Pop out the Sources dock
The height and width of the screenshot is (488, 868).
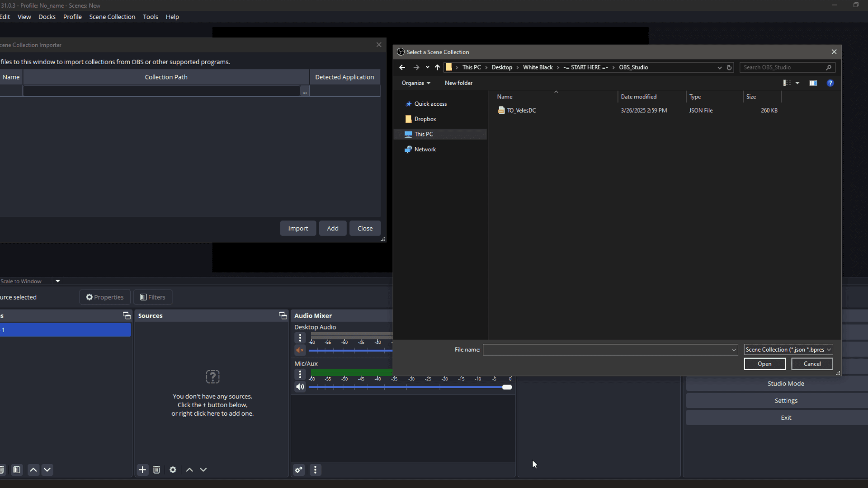pos(283,316)
